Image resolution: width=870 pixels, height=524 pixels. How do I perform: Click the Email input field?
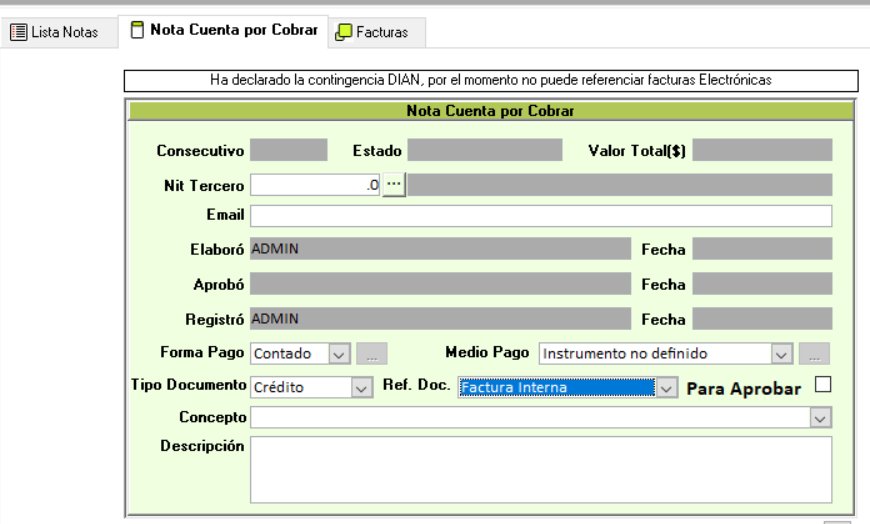point(540,216)
